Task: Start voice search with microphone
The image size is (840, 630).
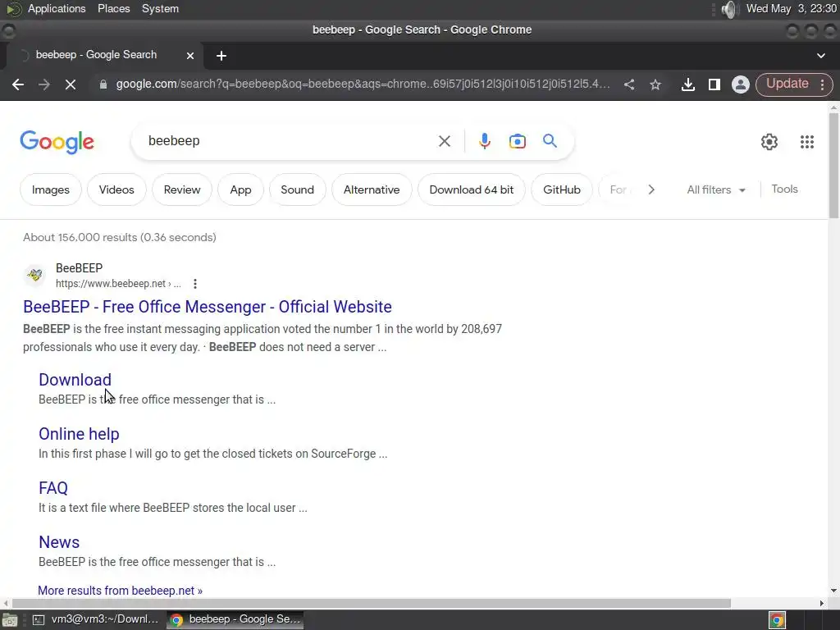Action: [x=484, y=141]
